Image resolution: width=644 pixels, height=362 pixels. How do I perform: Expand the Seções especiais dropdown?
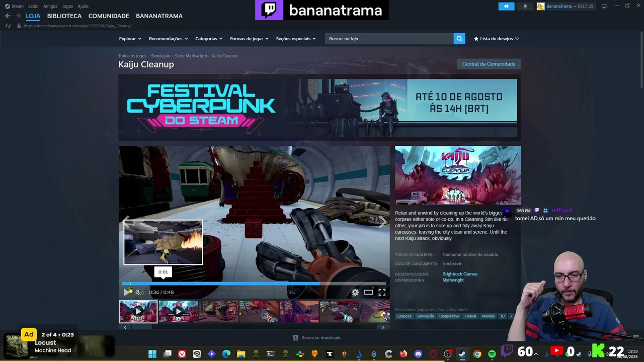point(296,39)
